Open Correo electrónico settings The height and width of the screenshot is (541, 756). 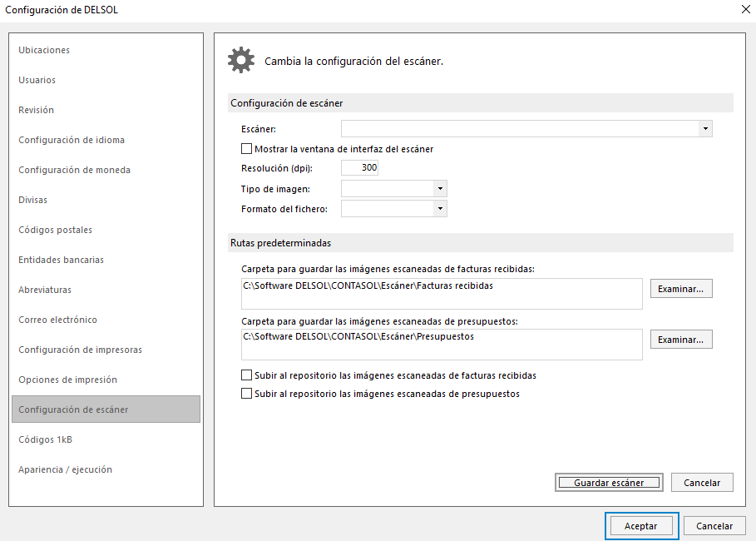(57, 320)
